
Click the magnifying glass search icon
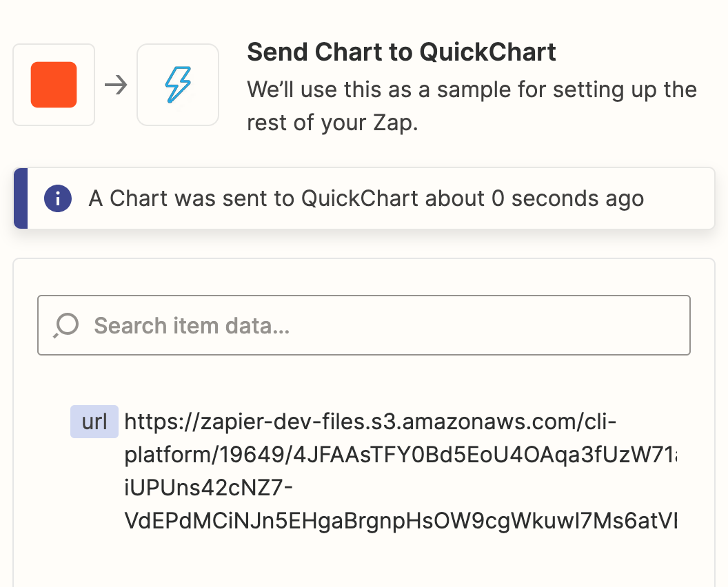pyautogui.click(x=66, y=325)
